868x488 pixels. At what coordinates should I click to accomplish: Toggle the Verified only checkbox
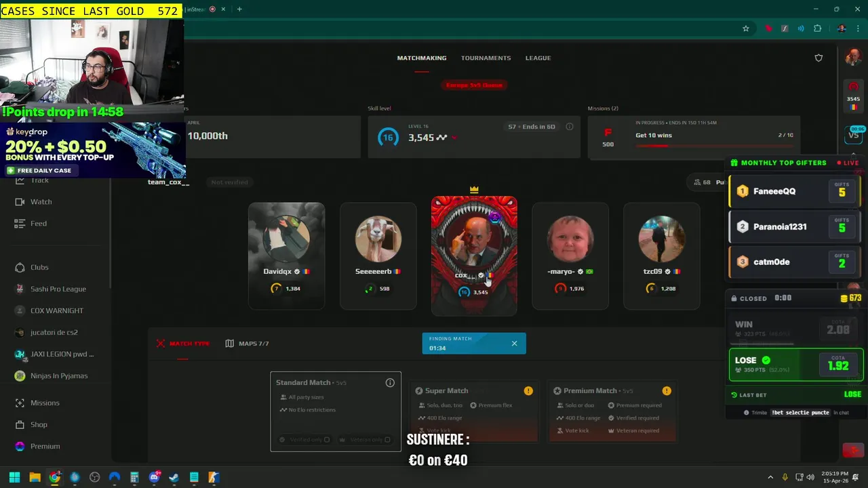click(x=327, y=439)
